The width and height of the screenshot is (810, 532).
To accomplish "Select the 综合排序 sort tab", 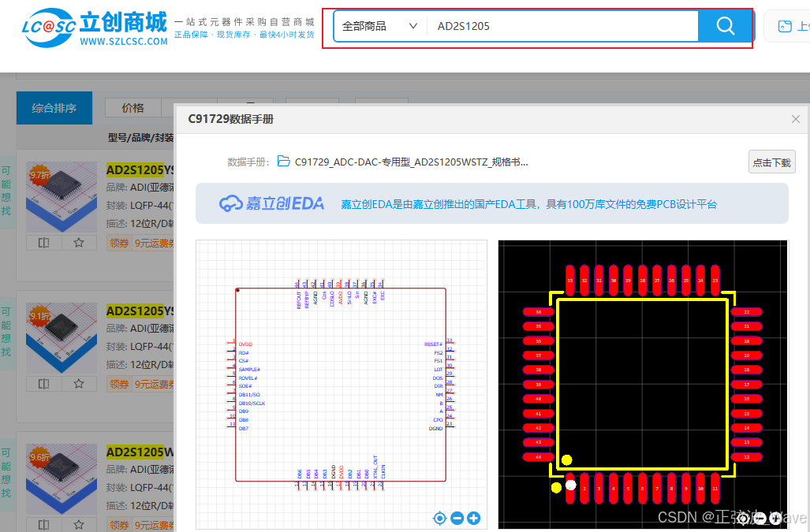I will pos(54,108).
